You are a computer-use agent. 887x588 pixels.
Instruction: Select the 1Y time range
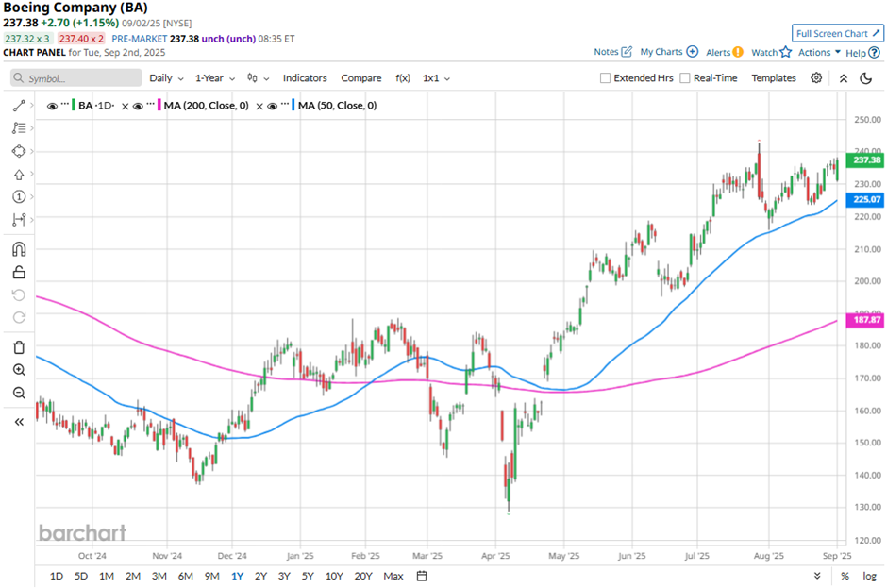[x=237, y=576]
